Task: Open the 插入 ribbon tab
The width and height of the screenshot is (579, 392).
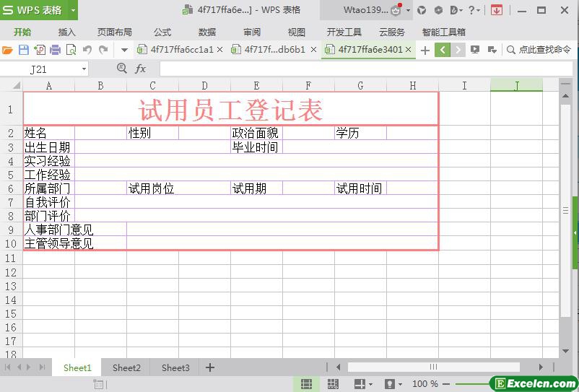Action: 66,32
